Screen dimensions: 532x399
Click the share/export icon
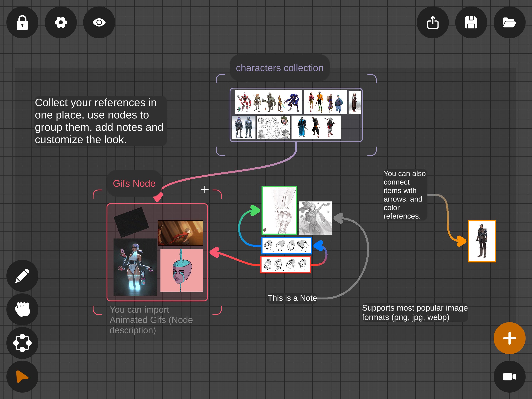(x=433, y=22)
